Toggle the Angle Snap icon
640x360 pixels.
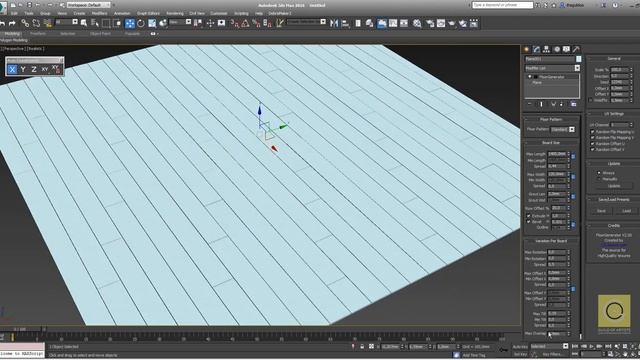(245, 23)
